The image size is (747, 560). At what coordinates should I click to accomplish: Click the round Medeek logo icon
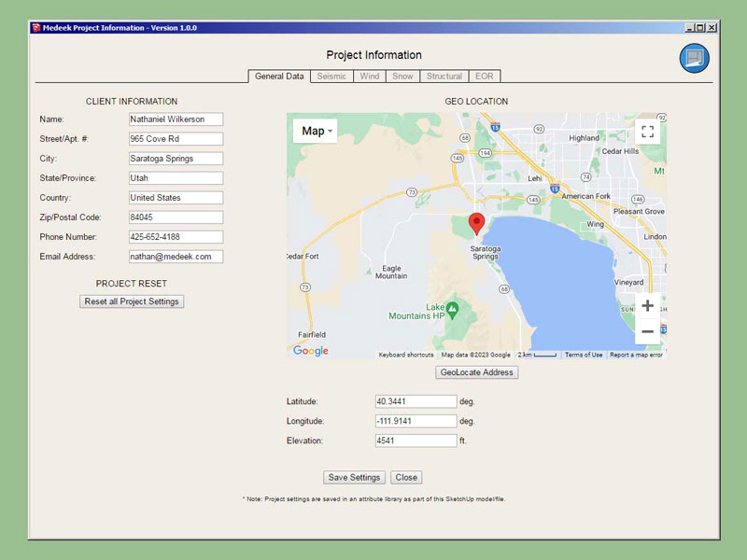click(694, 58)
